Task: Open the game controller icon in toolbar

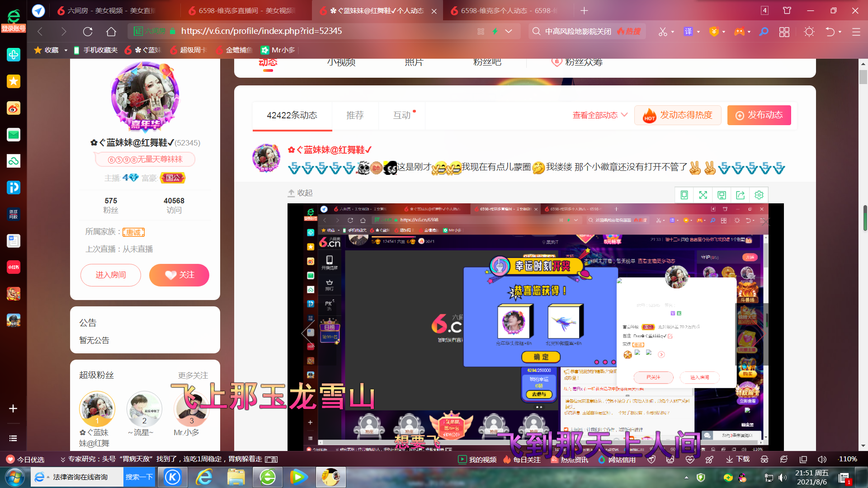Action: [x=739, y=32]
